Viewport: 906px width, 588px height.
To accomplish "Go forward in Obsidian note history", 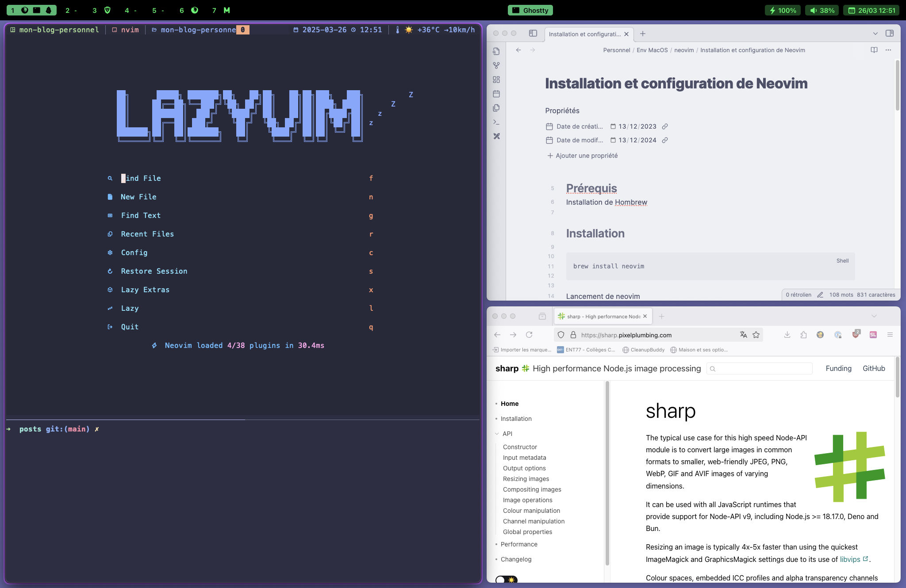I will coord(533,50).
